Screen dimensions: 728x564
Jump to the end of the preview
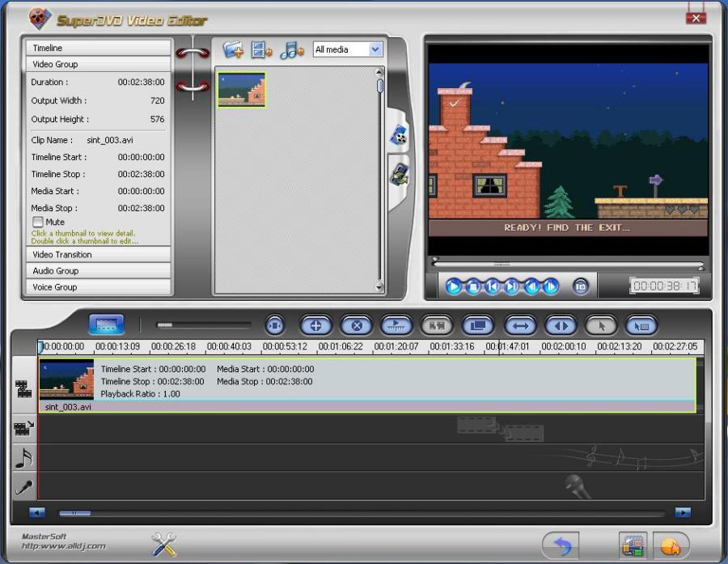pos(512,286)
